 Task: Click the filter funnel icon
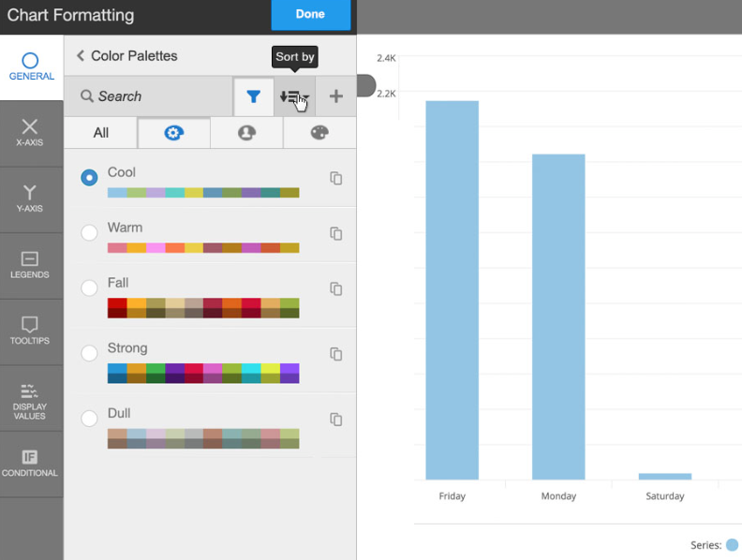tap(253, 96)
